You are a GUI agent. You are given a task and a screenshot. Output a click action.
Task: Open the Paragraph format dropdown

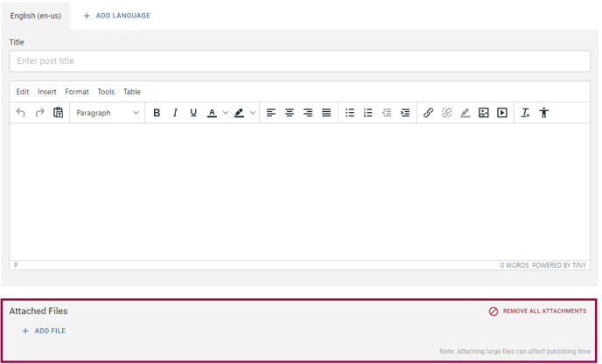[x=107, y=113]
